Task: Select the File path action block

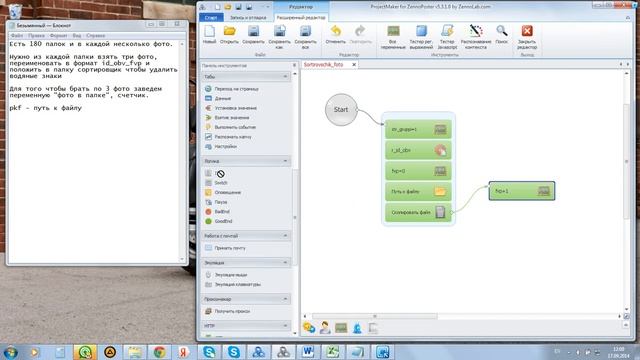Action: tap(418, 191)
